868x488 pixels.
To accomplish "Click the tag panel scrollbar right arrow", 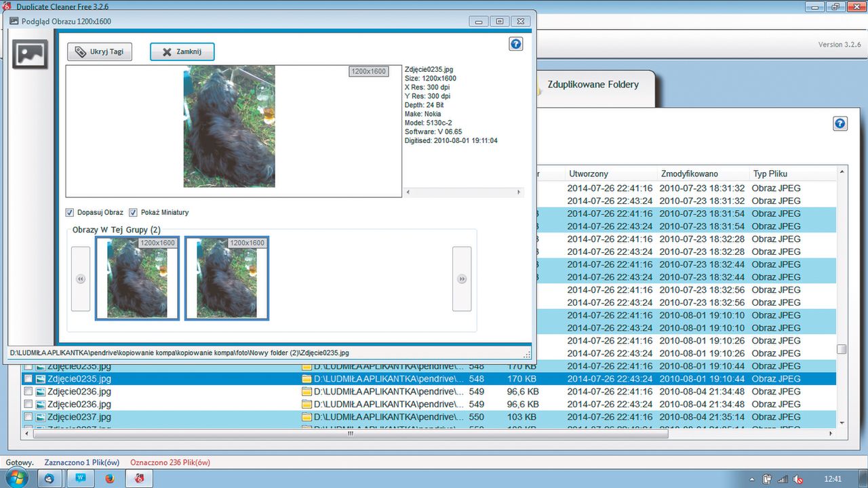I will (519, 192).
